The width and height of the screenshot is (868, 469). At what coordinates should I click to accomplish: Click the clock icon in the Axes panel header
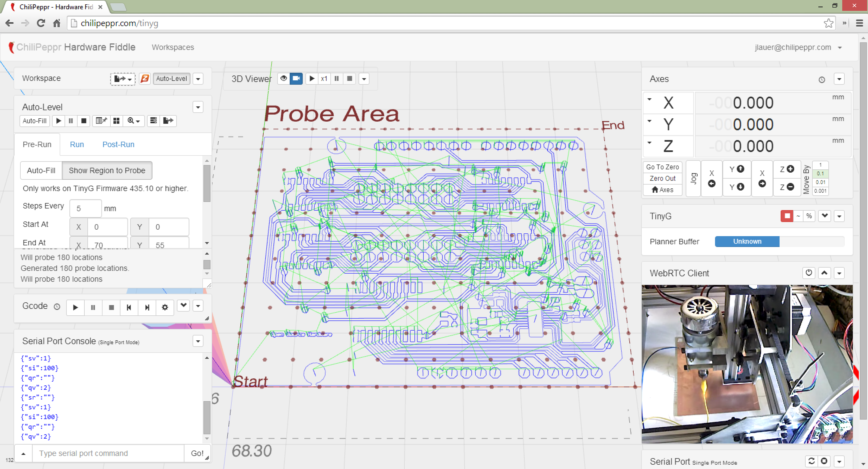click(822, 79)
